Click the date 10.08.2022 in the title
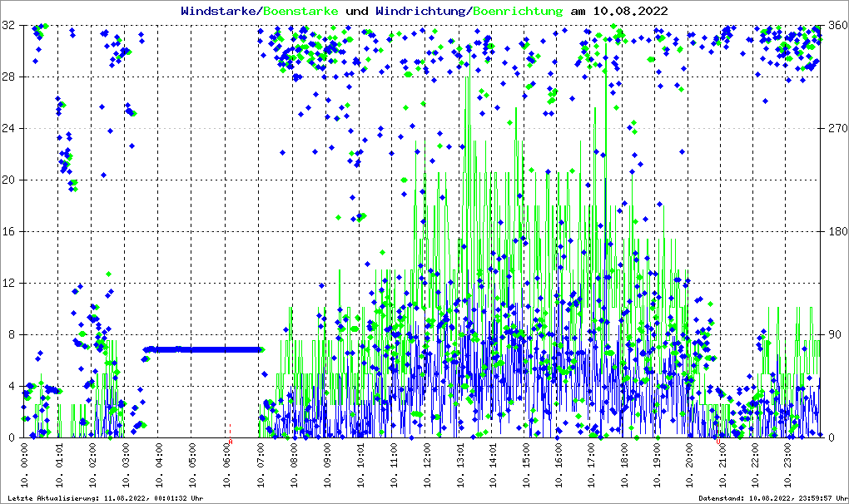This screenshot has width=849, height=504. [x=630, y=12]
